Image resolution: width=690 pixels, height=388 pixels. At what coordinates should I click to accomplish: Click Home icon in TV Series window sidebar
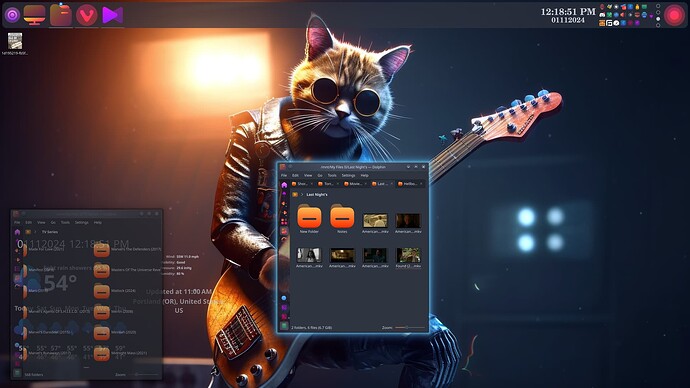[17, 232]
